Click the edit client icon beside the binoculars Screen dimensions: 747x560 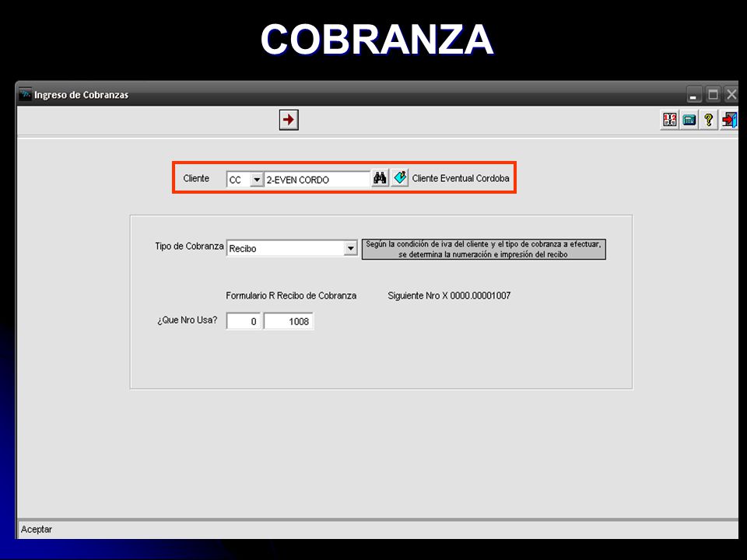pyautogui.click(x=400, y=179)
